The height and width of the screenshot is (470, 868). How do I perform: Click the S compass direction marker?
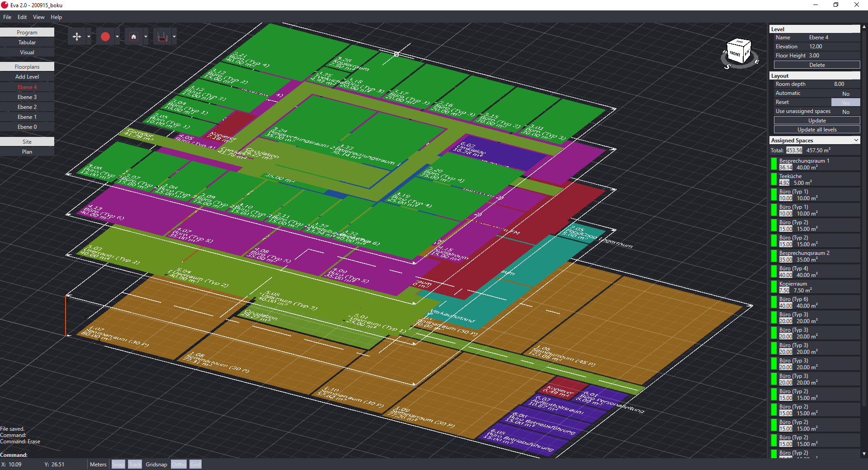tap(727, 67)
